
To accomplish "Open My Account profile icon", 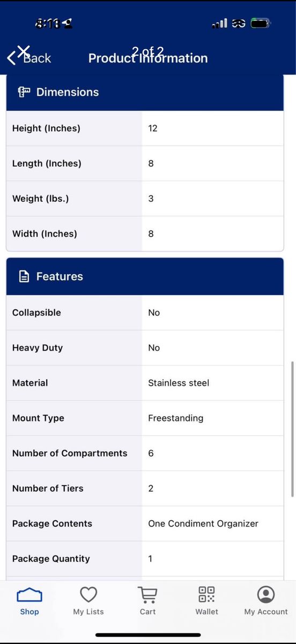I will click(x=266, y=595).
